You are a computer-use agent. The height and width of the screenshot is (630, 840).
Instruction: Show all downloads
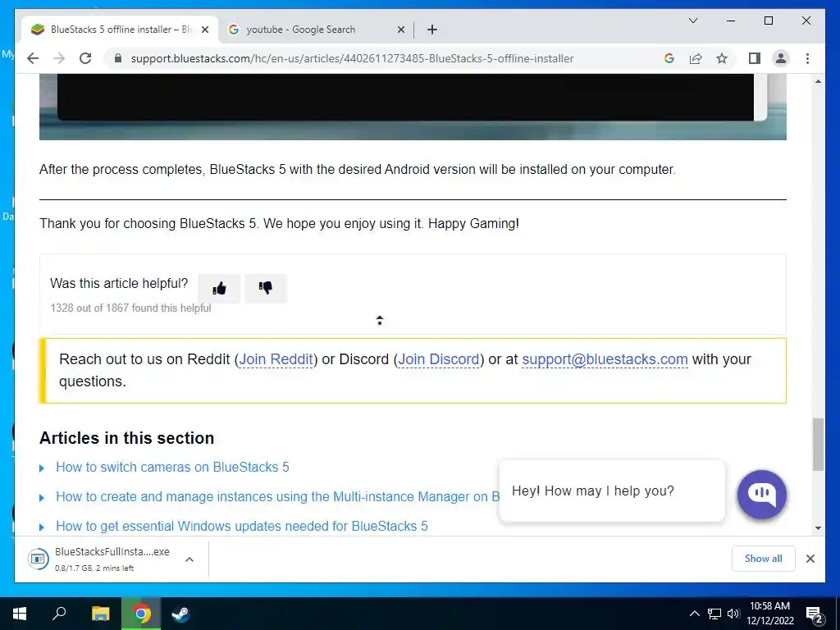[x=764, y=559]
